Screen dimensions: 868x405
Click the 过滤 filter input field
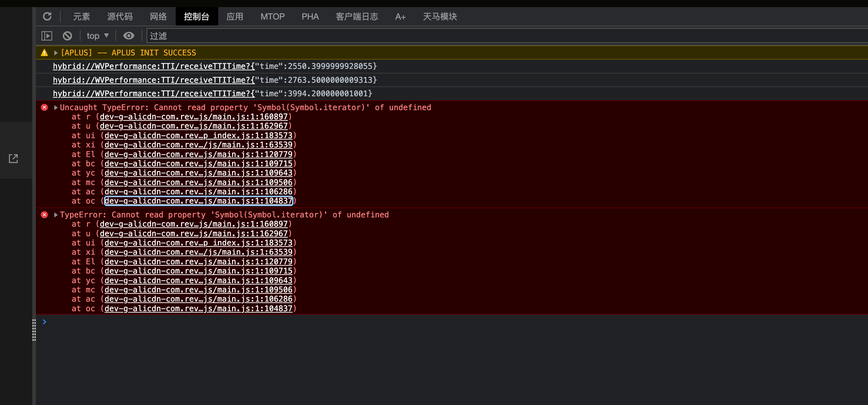[x=248, y=36]
